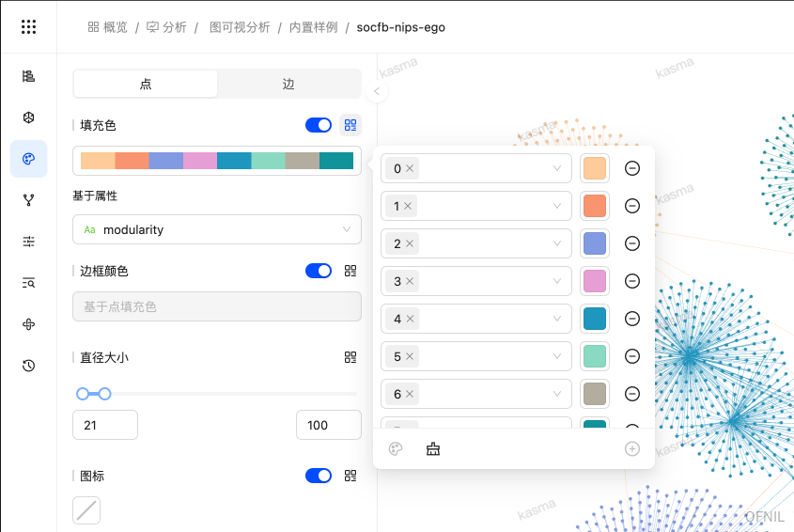Open the dropdown for value 0
The height and width of the screenshot is (532, 794).
476,168
